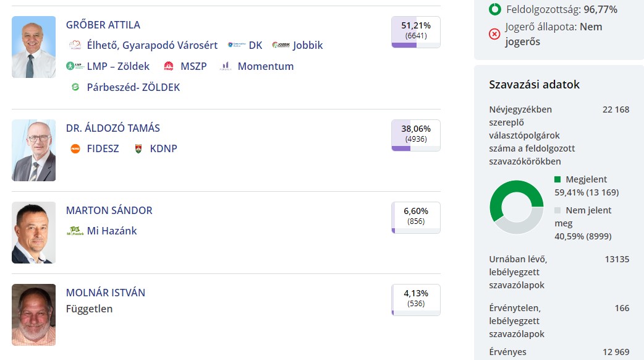This screenshot has width=644, height=360.
Task: Click the red Nem jogerős X icon
Action: click(x=494, y=34)
